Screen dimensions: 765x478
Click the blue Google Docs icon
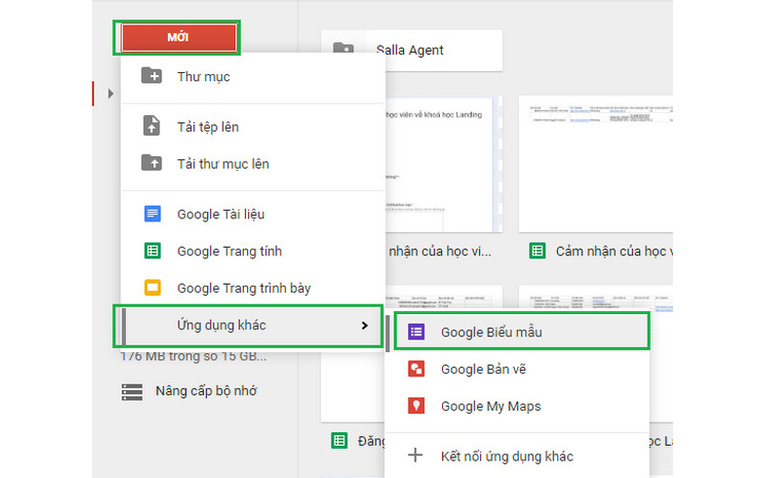click(x=153, y=214)
